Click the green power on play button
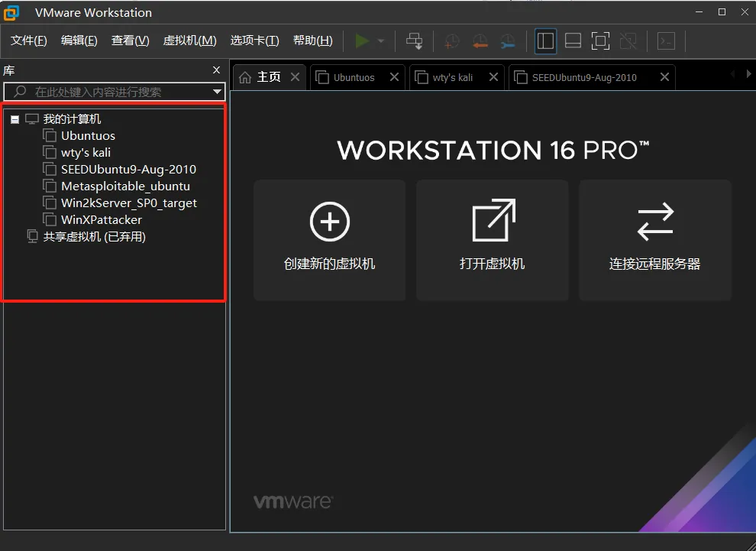The image size is (756, 551). click(362, 41)
